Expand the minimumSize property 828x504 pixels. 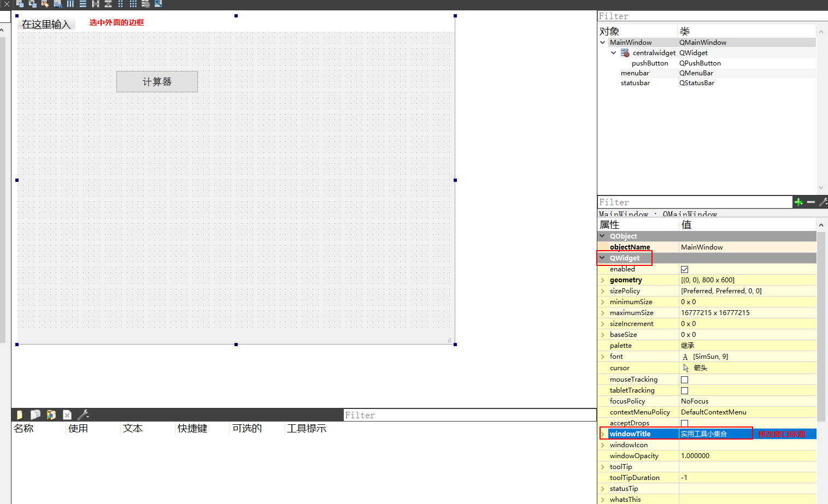click(603, 302)
